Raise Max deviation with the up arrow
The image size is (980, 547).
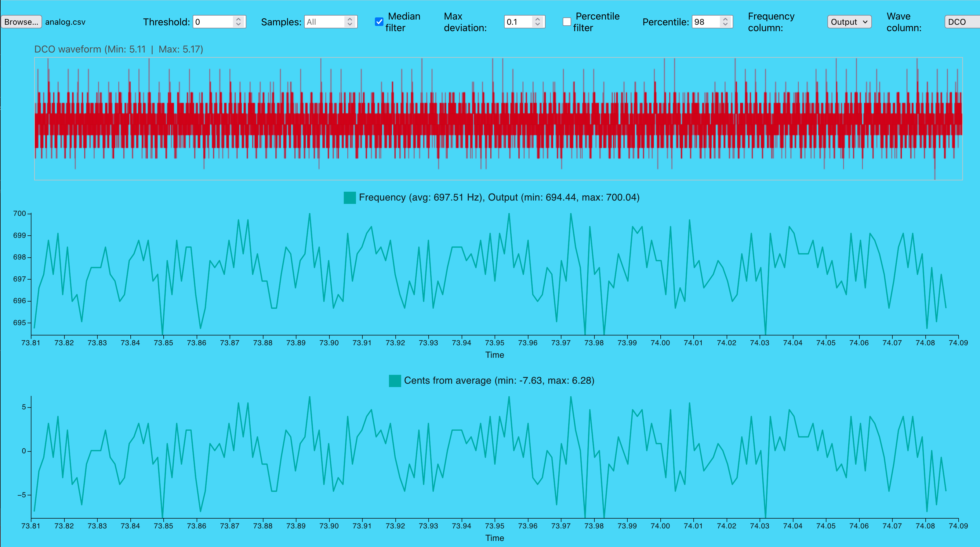538,19
